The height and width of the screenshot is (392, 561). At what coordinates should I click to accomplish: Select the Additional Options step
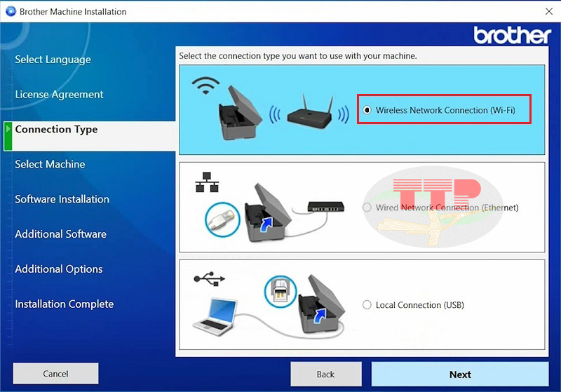(59, 269)
